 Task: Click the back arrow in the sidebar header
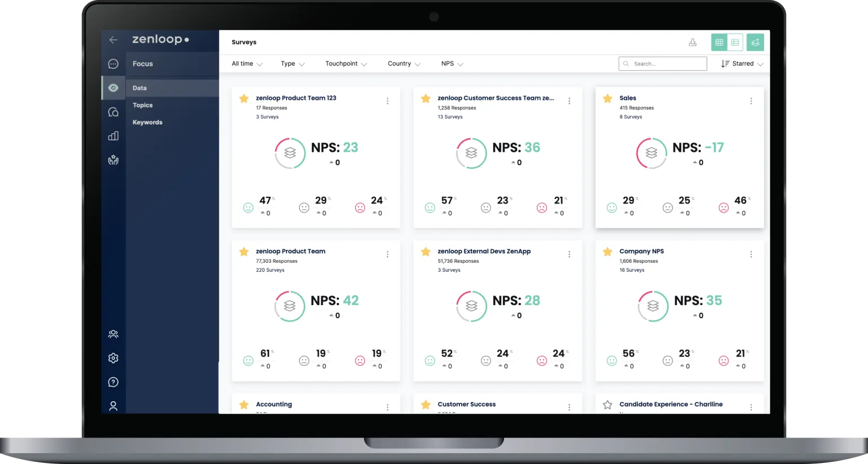pos(113,40)
